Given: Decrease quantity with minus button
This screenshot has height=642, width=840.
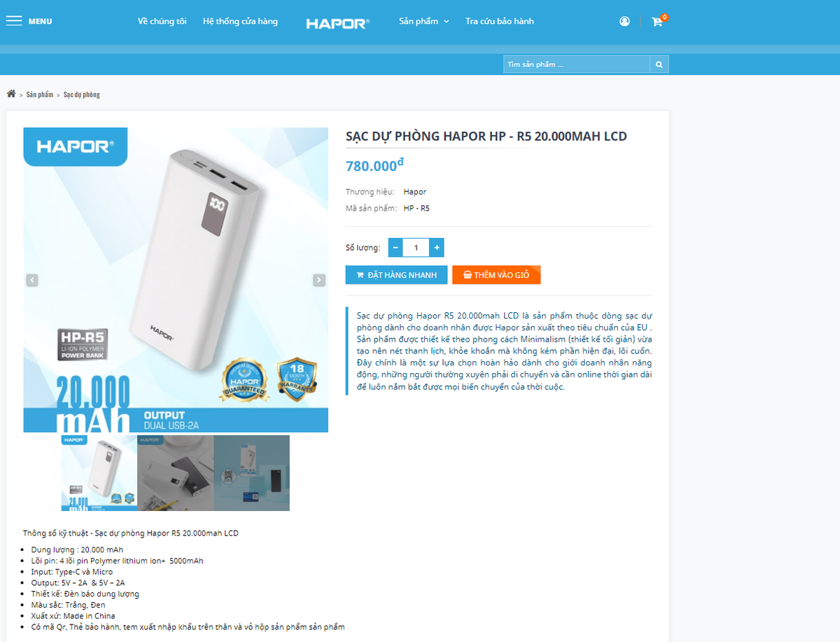Looking at the screenshot, I should tap(395, 247).
